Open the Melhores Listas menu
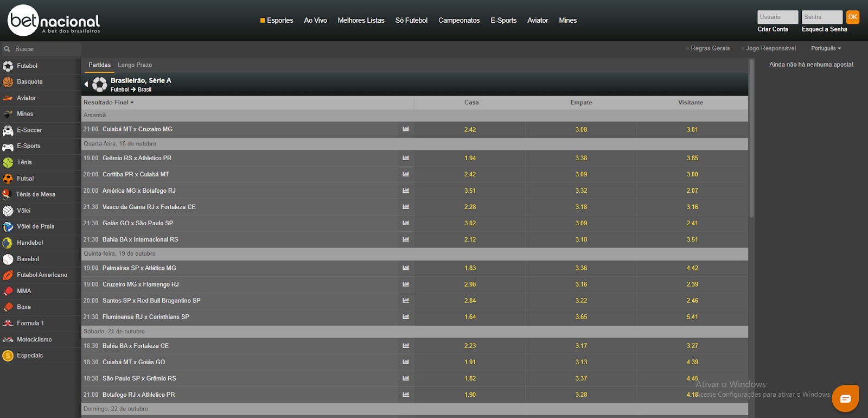 click(361, 21)
